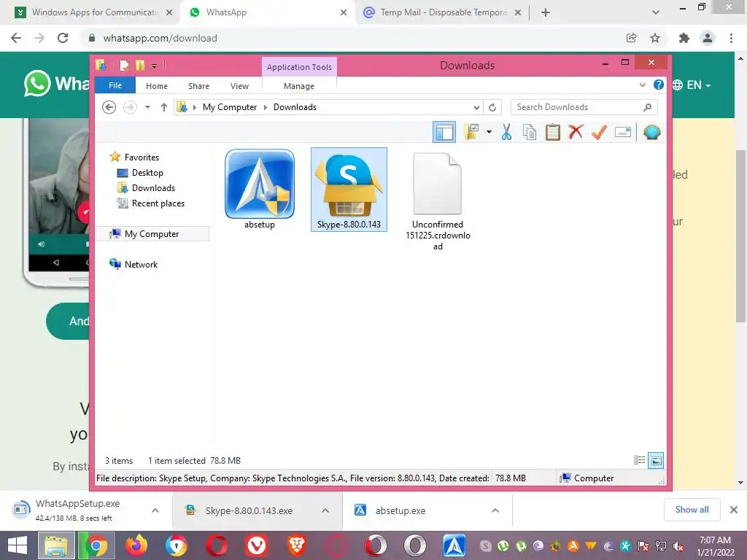Open Vivaldi browser from the taskbar
The image size is (747, 560).
(256, 545)
